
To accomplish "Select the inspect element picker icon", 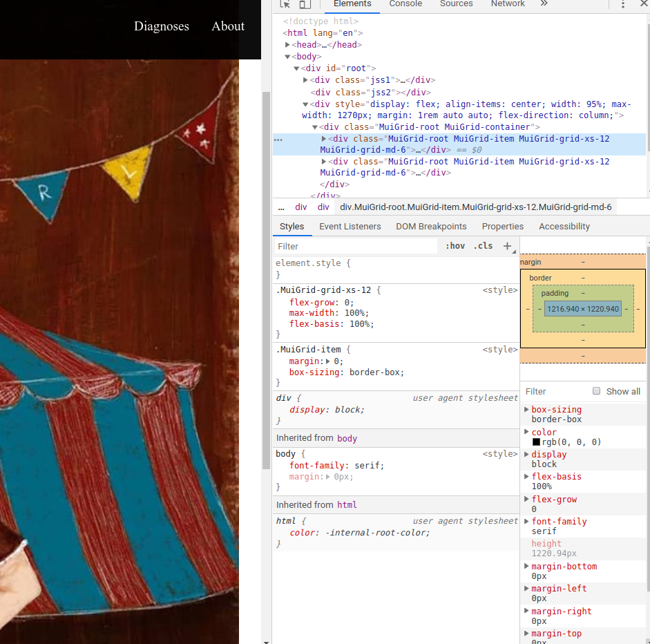I will pyautogui.click(x=286, y=4).
